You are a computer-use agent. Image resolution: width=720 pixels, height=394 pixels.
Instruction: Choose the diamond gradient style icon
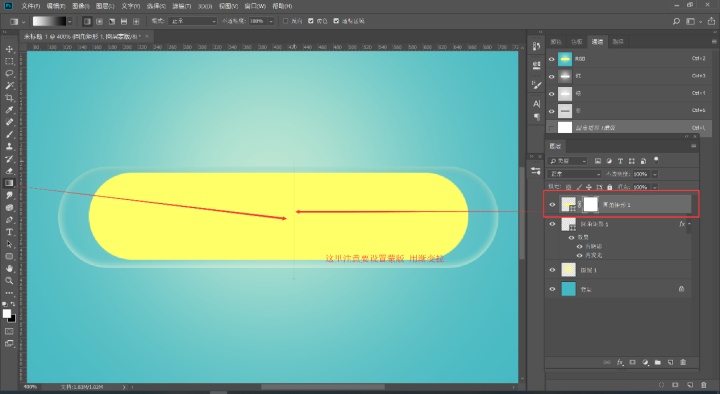coord(136,21)
